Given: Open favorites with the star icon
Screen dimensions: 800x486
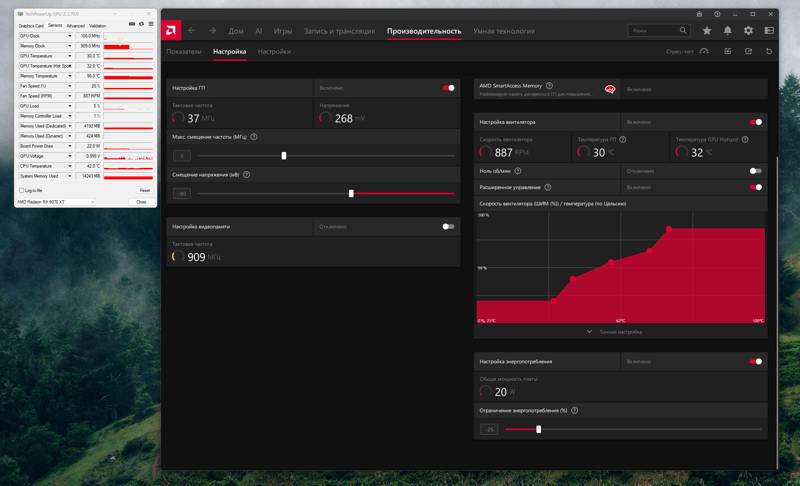Looking at the screenshot, I should tap(707, 31).
